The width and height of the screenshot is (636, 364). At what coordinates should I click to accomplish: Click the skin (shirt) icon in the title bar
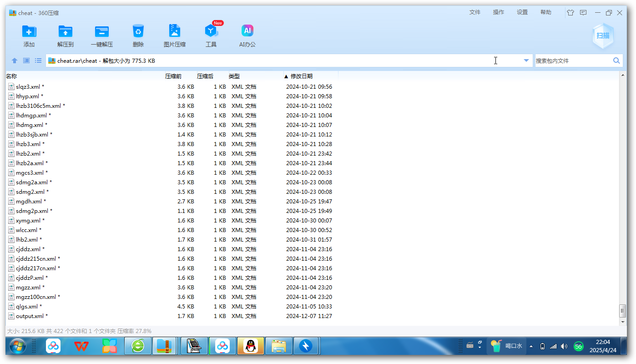click(x=570, y=13)
